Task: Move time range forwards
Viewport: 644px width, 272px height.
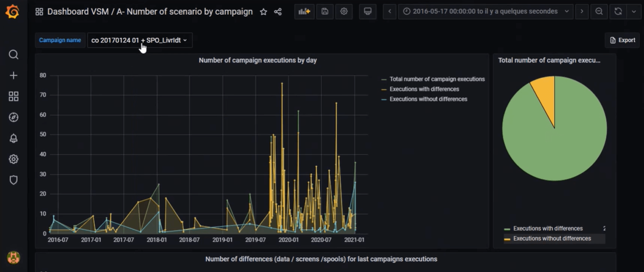Action: 582,11
